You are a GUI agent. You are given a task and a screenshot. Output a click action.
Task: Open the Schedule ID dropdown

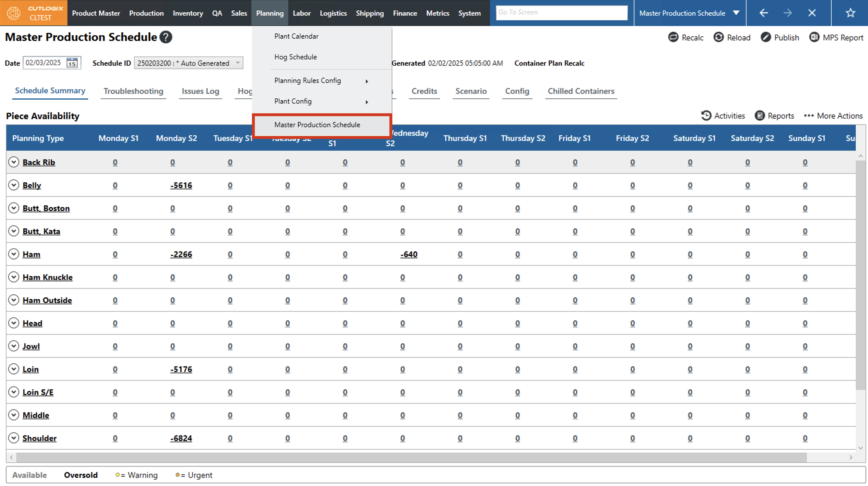(188, 63)
